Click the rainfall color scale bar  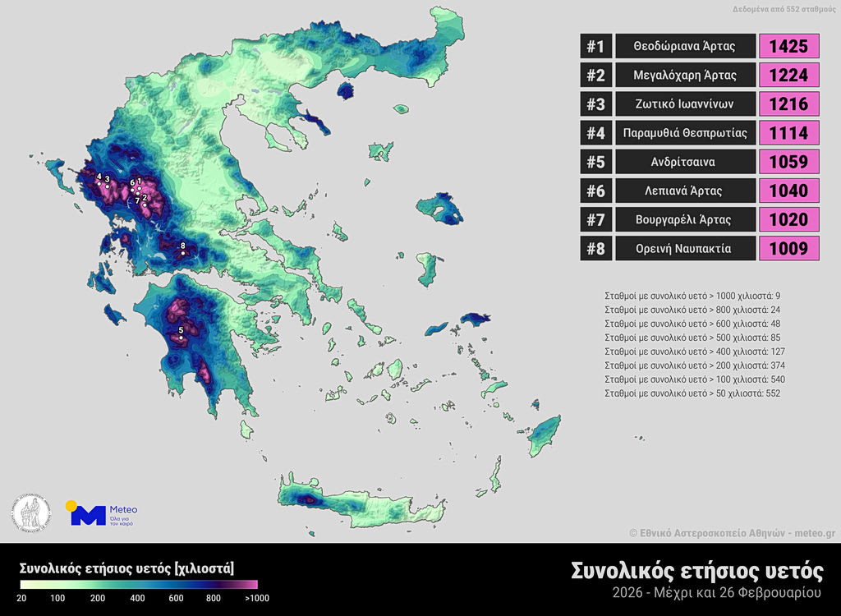click(140, 585)
